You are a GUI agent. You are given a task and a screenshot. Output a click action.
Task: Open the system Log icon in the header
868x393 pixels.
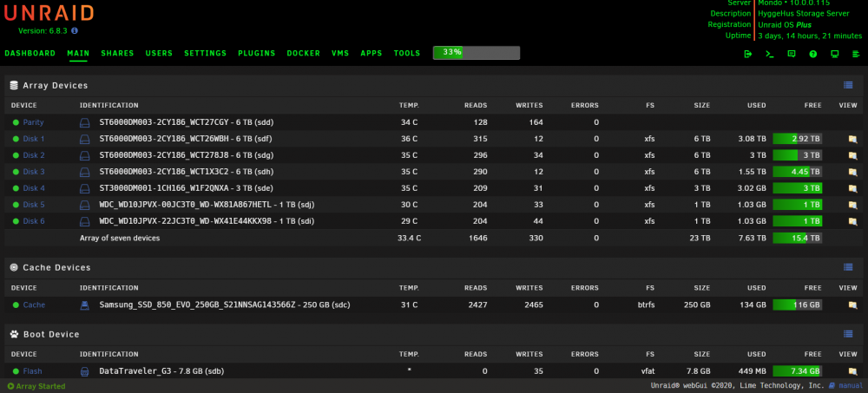857,54
